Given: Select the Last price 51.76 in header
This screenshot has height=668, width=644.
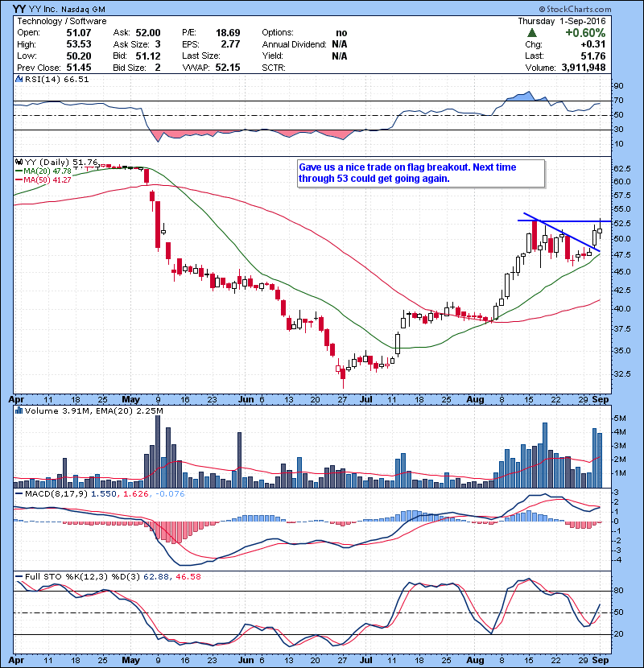Looking at the screenshot, I should pos(592,56).
